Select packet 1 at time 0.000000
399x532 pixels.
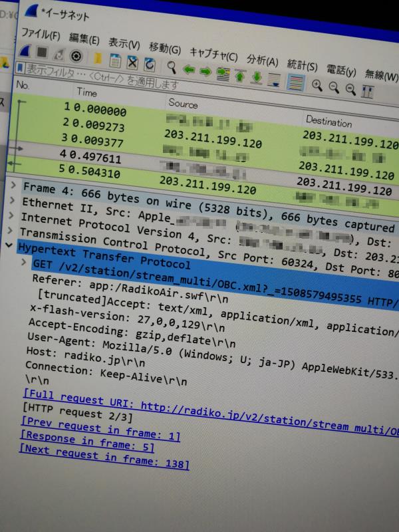pyautogui.click(x=203, y=120)
